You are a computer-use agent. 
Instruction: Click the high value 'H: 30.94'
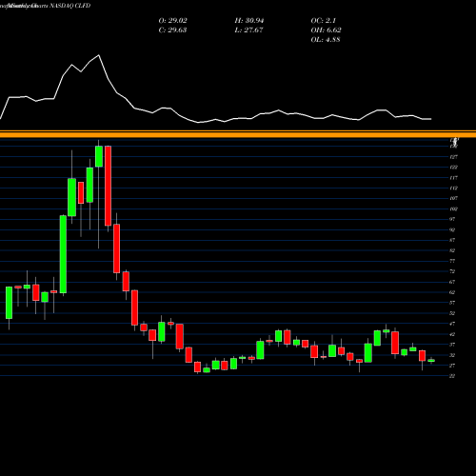(x=249, y=21)
